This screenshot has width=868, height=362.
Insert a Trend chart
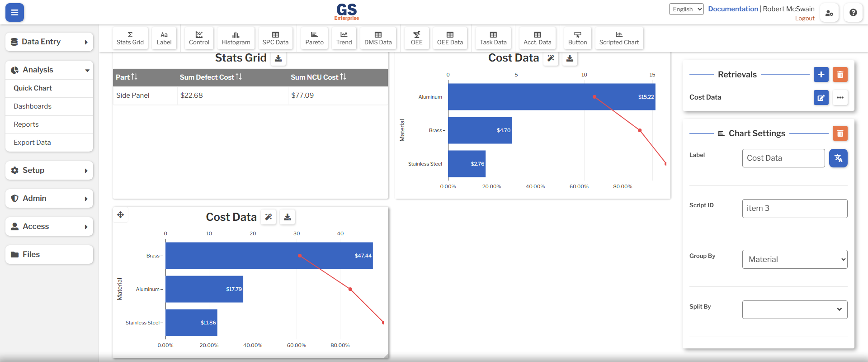point(344,38)
